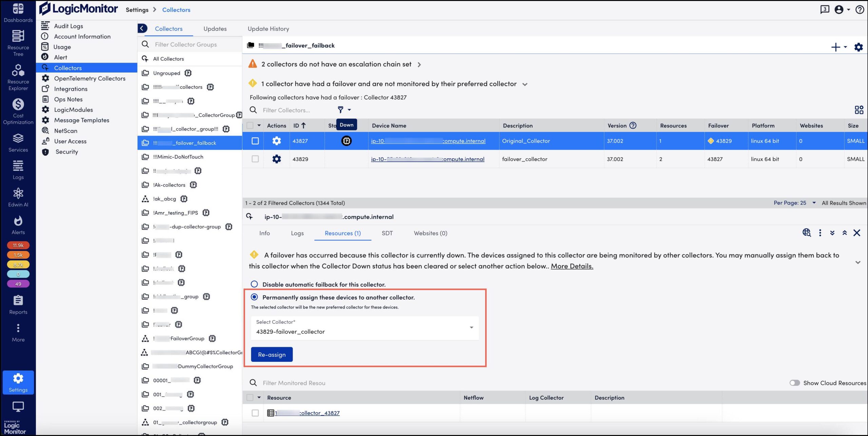
Task: Click the globe search icon in details panel
Action: tap(806, 233)
